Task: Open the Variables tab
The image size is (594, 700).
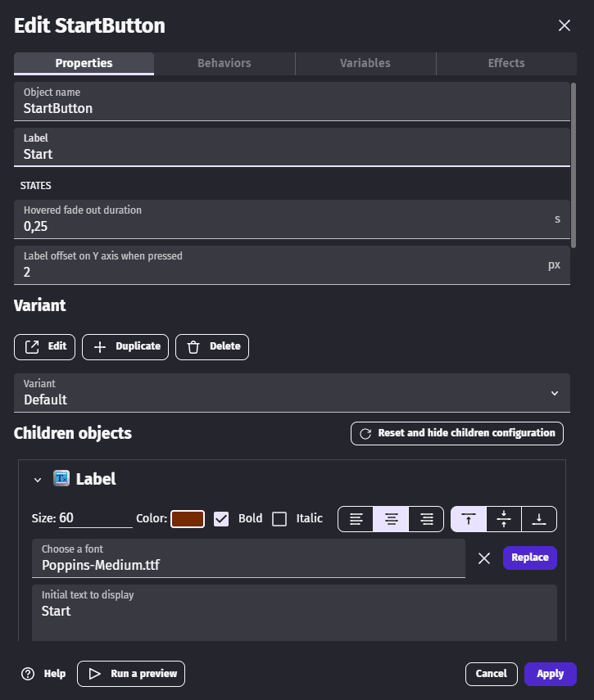Action: click(x=365, y=63)
